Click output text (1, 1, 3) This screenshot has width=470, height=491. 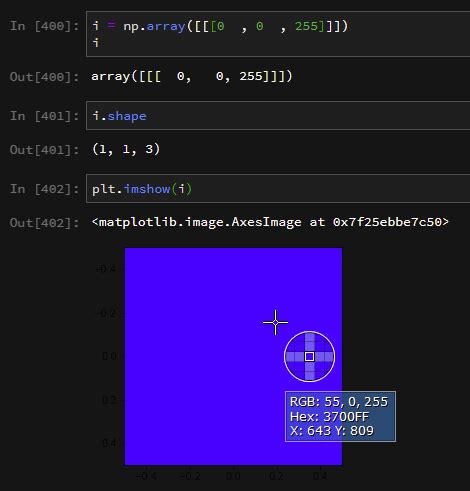click(126, 149)
